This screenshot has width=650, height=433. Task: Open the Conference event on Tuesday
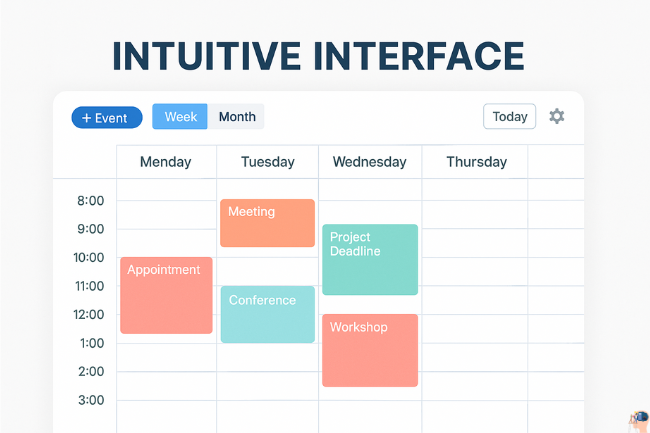(x=267, y=314)
